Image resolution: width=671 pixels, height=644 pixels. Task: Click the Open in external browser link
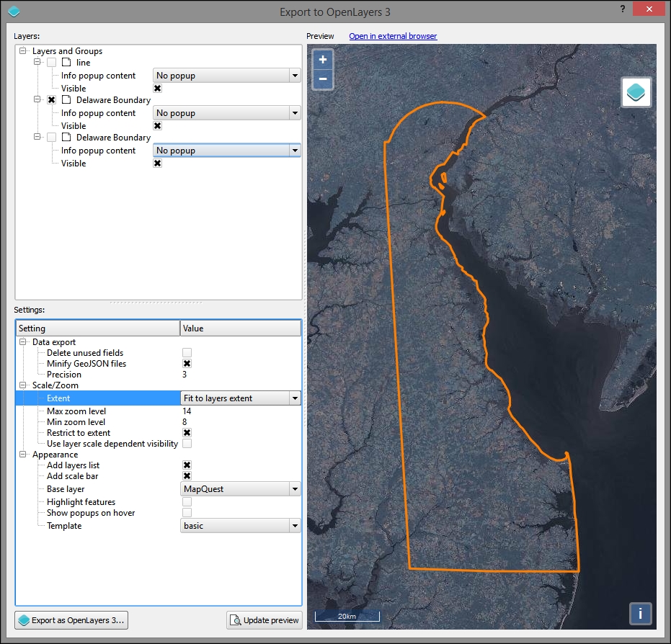pos(393,35)
